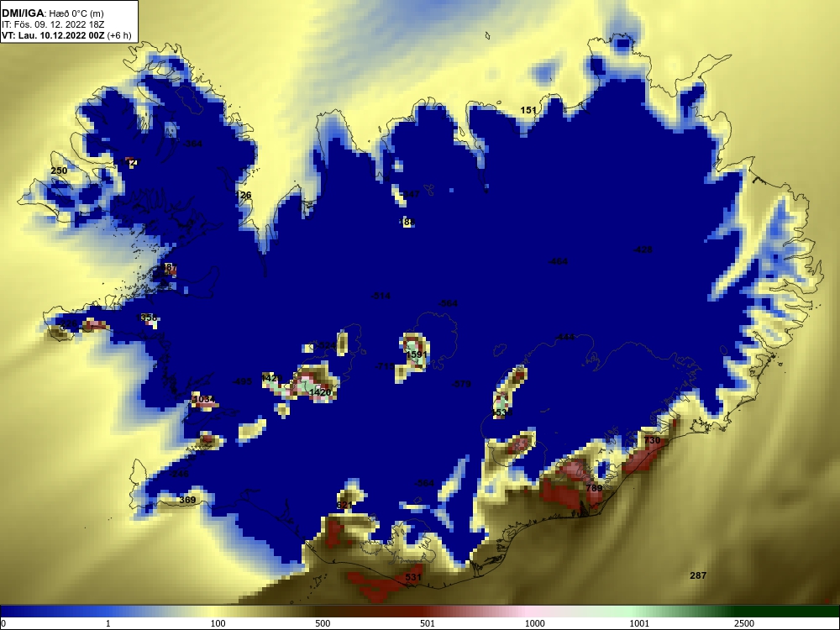Select the 'IT: Fös. 09. 12. 2022 18Z' line
840x630 pixels.
point(52,24)
